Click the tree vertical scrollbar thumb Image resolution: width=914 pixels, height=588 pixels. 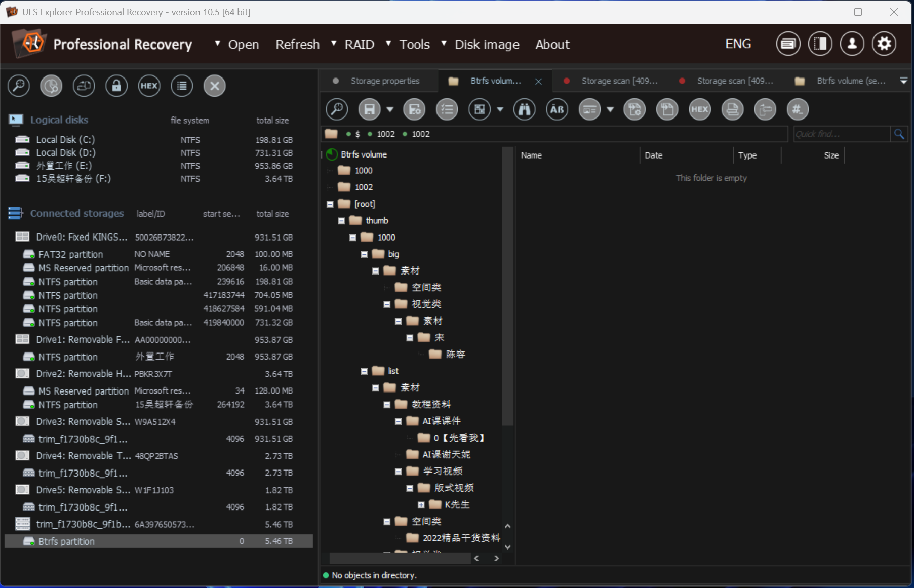coord(507,287)
